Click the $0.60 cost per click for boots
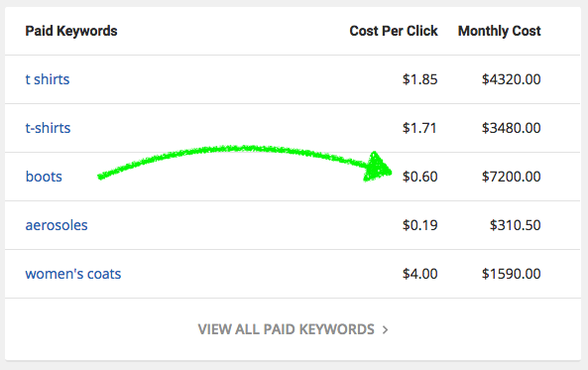Screen dimensions: 588x370 [419, 177]
